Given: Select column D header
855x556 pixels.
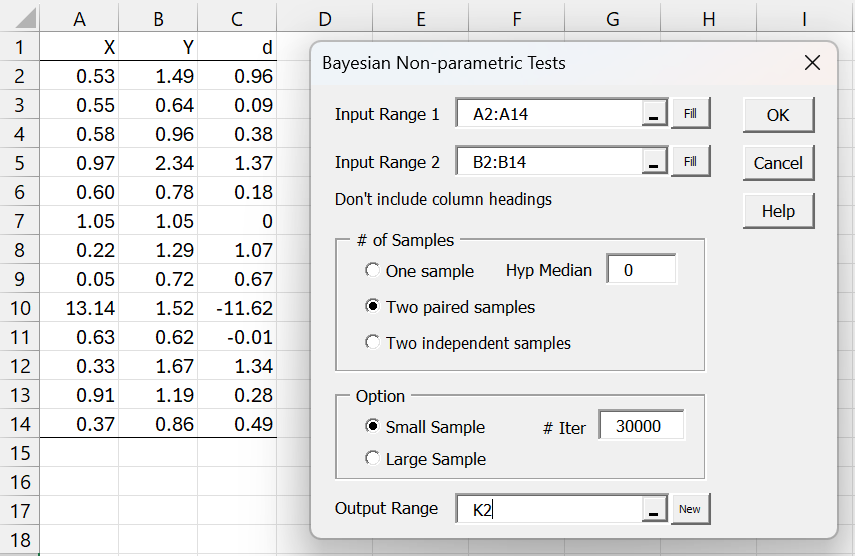Looking at the screenshot, I should pos(324,19).
